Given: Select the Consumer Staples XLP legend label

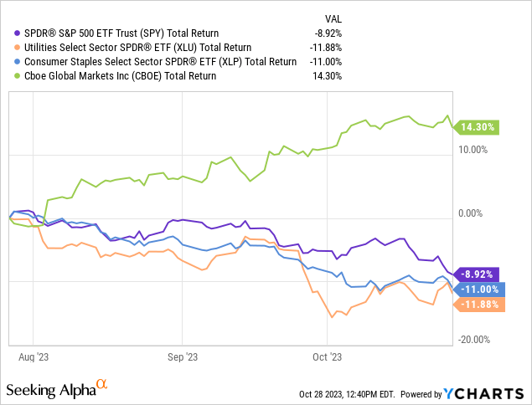Looking at the screenshot, I should pyautogui.click(x=156, y=61).
